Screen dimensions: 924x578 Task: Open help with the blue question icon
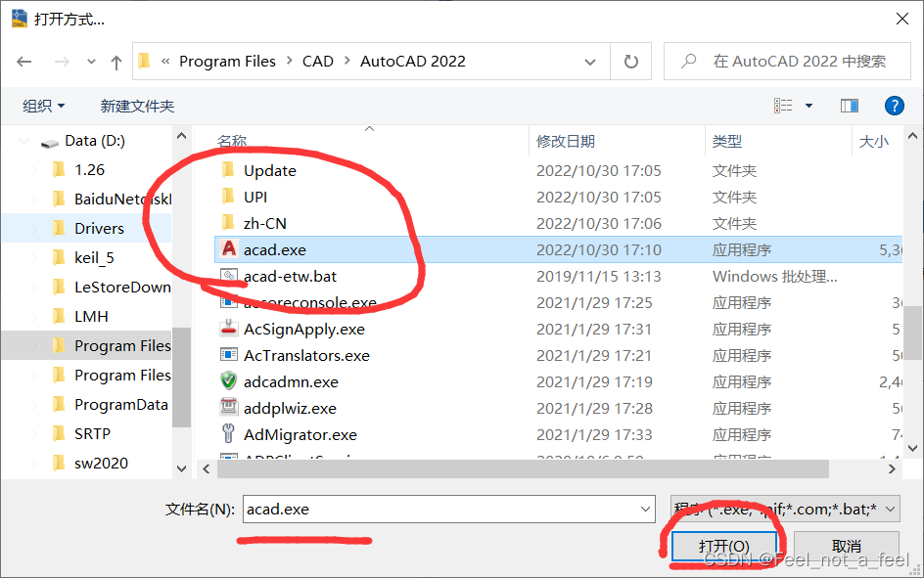895,106
